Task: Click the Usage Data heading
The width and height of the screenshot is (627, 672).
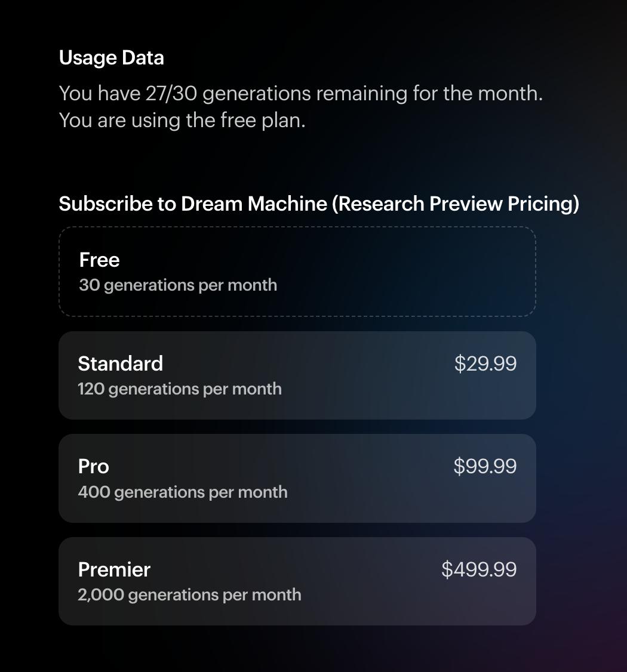Action: (x=111, y=58)
